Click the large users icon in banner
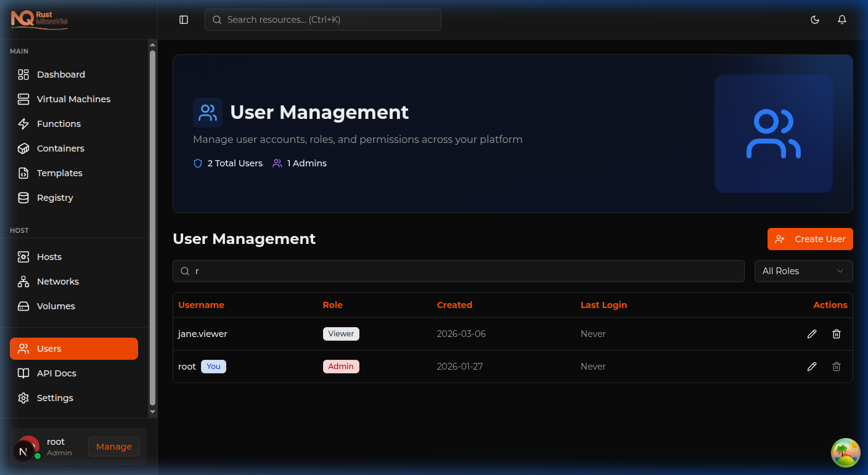 773,134
